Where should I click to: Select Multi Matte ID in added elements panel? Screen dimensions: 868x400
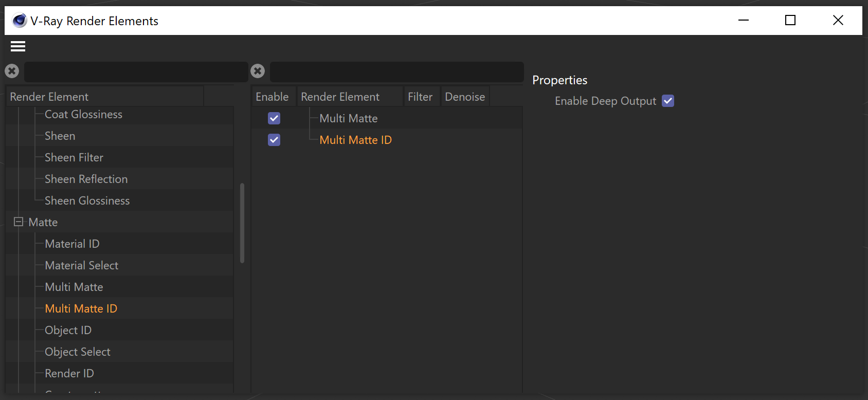[356, 140]
